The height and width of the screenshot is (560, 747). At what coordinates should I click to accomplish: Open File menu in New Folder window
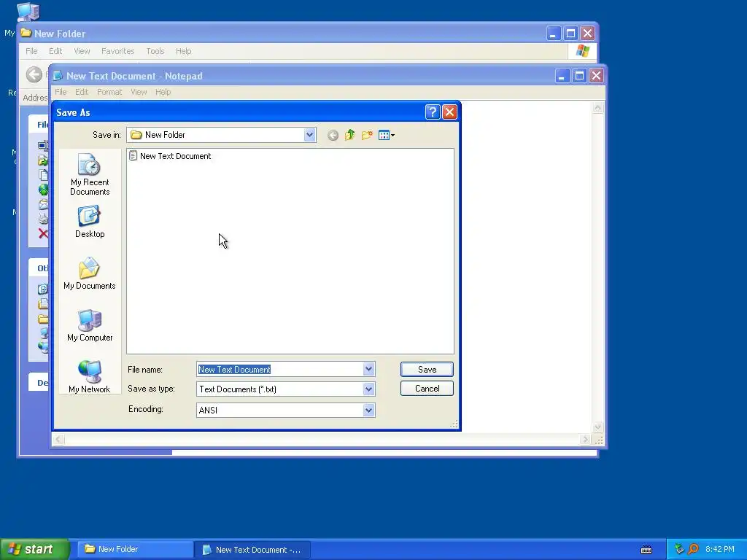[x=31, y=51]
